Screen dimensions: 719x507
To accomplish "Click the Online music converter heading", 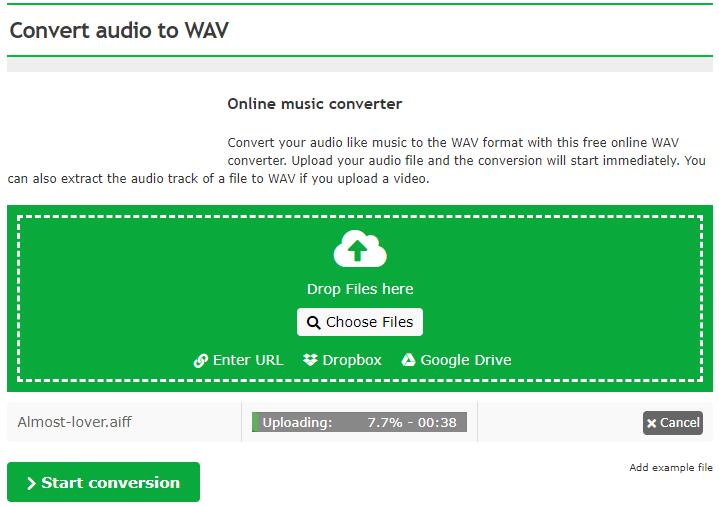I will (x=315, y=104).
